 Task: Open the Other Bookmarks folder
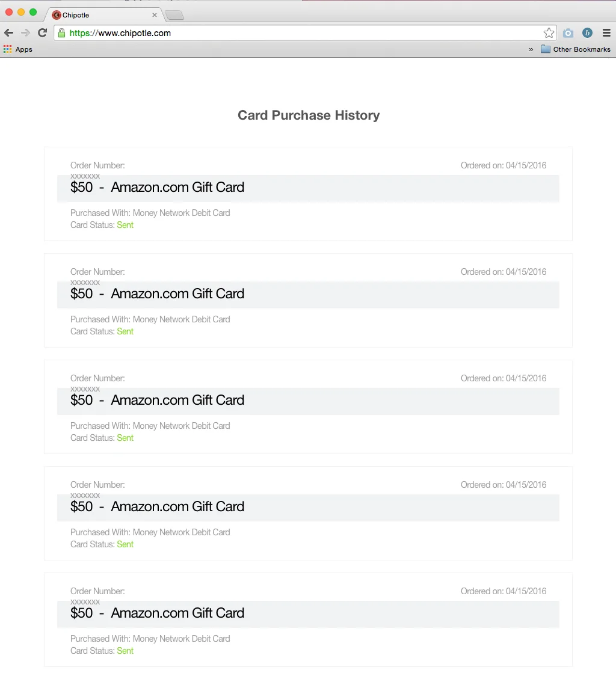click(576, 49)
